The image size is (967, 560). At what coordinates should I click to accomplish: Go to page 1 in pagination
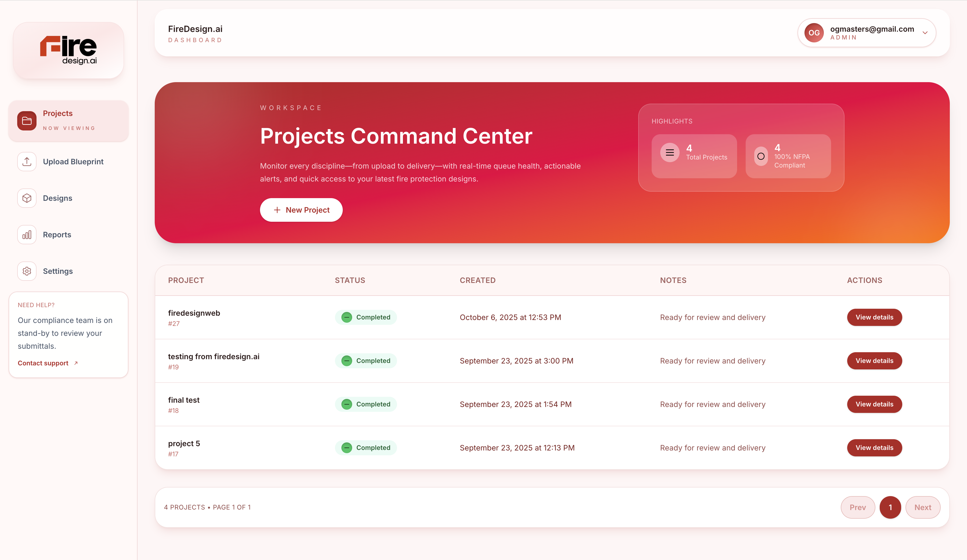tap(890, 507)
